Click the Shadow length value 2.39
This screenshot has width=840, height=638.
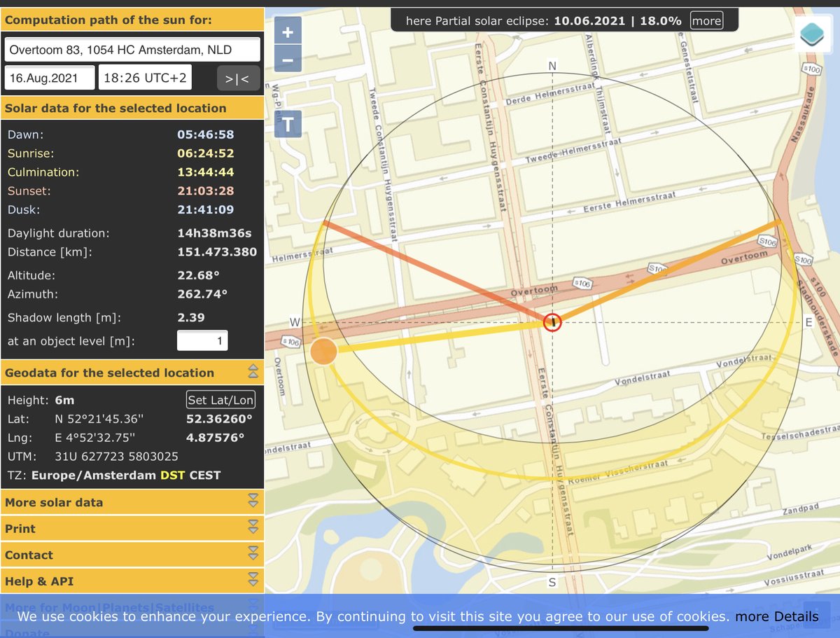[x=191, y=317]
